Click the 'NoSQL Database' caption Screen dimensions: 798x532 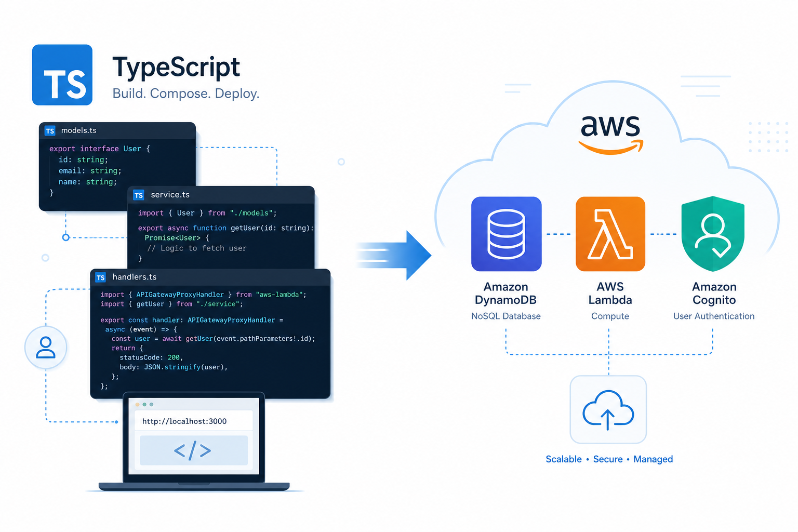pyautogui.click(x=506, y=316)
